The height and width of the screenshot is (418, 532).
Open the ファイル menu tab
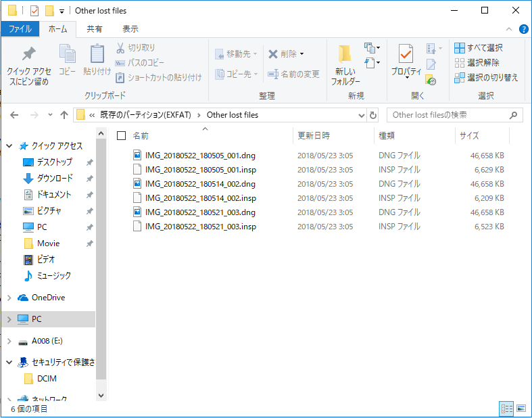pyautogui.click(x=20, y=29)
